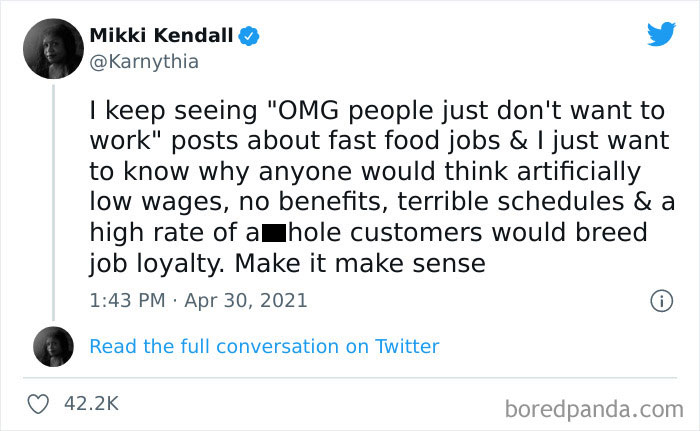The image size is (700, 431).
Task: Click the Twitter bird logo
Action: pos(661,33)
